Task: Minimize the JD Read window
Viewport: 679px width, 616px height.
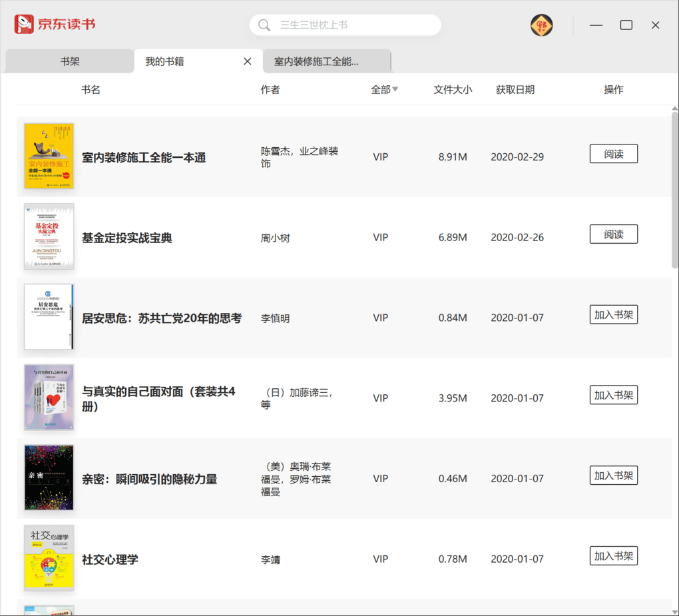Action: click(596, 25)
